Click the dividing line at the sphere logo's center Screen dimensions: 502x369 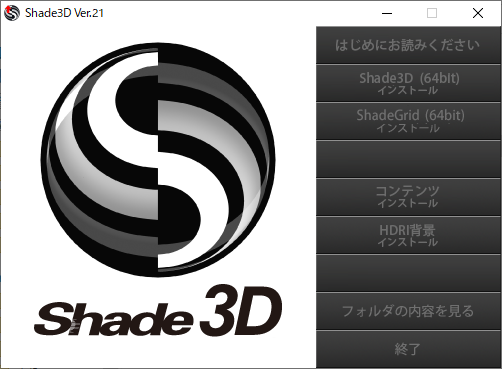pyautogui.click(x=158, y=159)
